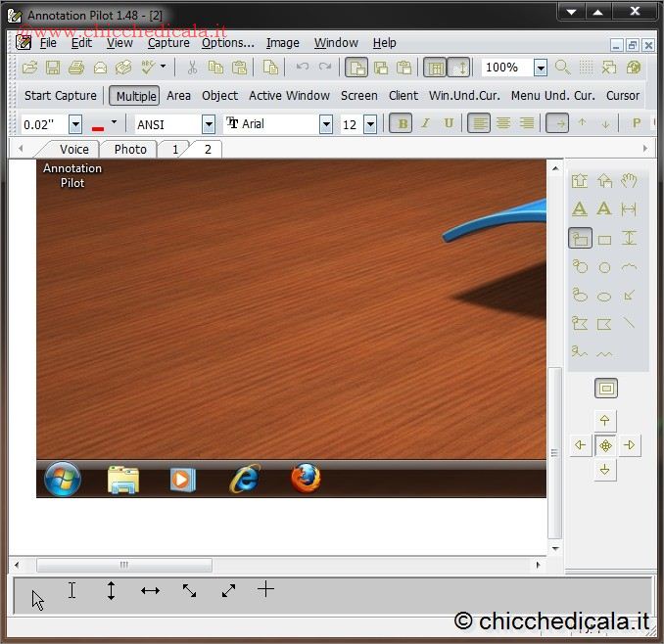Enable the Multiple capture mode
The height and width of the screenshot is (644, 664).
(x=135, y=96)
